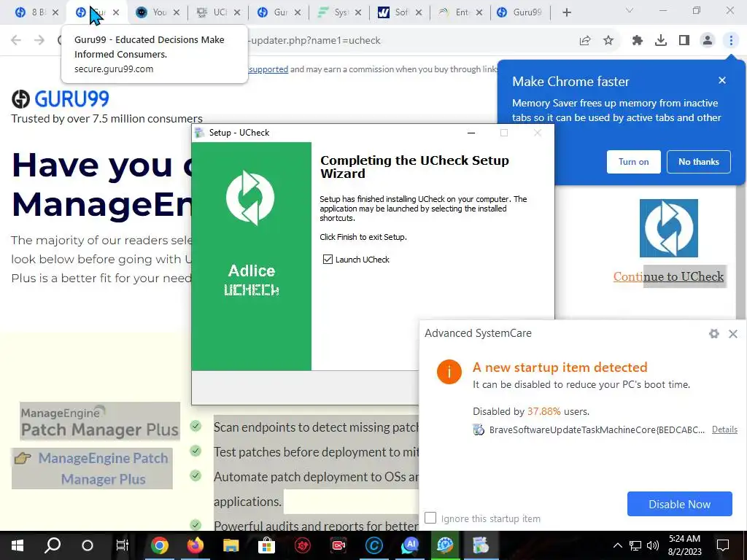
Task: Open the Chrome downloads icon
Action: [x=661, y=41]
